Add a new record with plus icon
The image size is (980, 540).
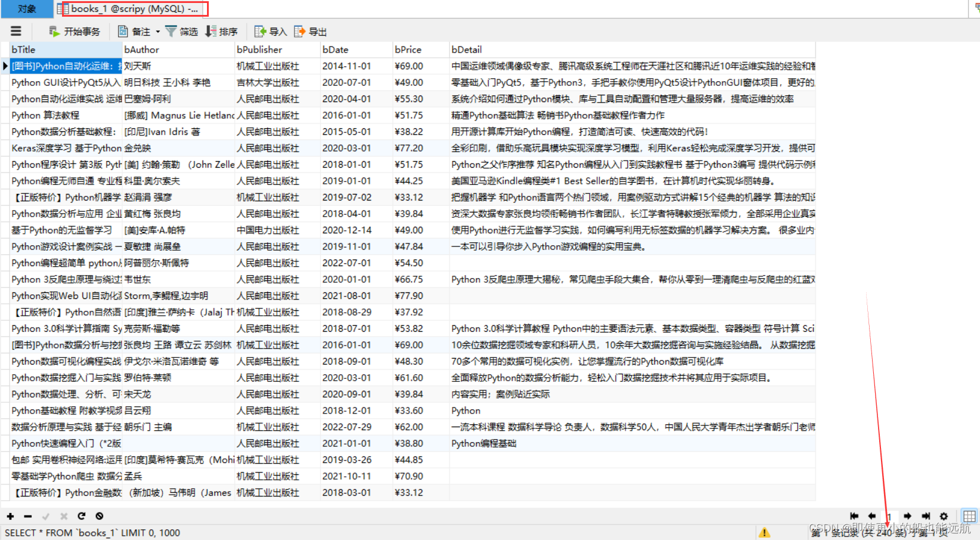(x=10, y=516)
